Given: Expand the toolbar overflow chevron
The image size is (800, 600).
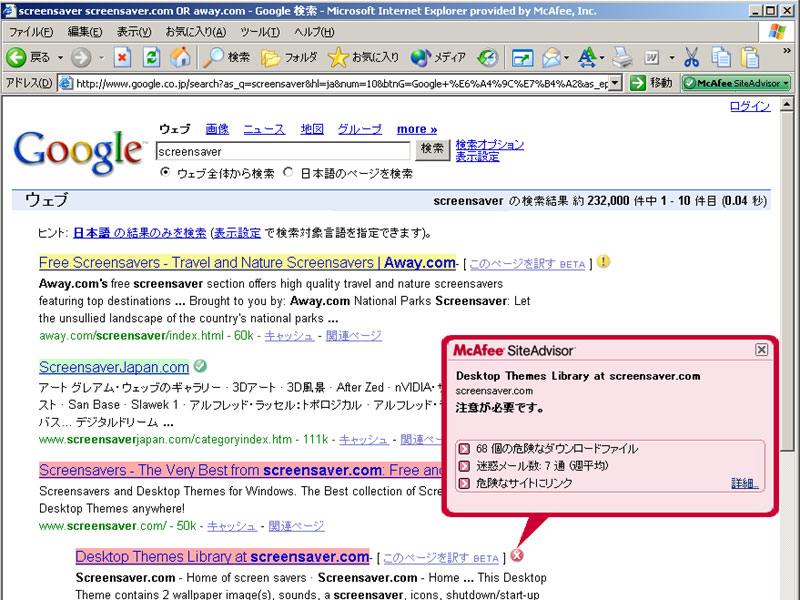Looking at the screenshot, I should pos(787,51).
